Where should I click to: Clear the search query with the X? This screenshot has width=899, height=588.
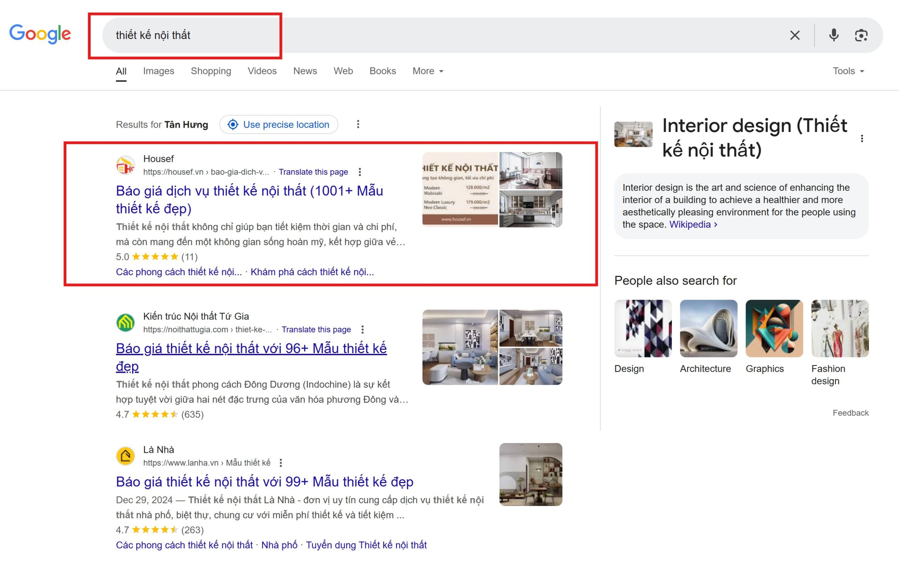tap(795, 35)
